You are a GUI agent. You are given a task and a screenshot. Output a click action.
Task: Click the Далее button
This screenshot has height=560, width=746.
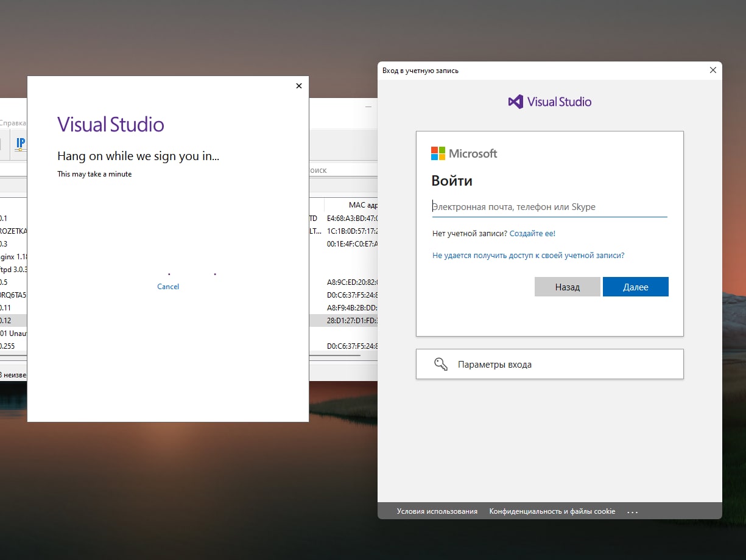coord(636,287)
